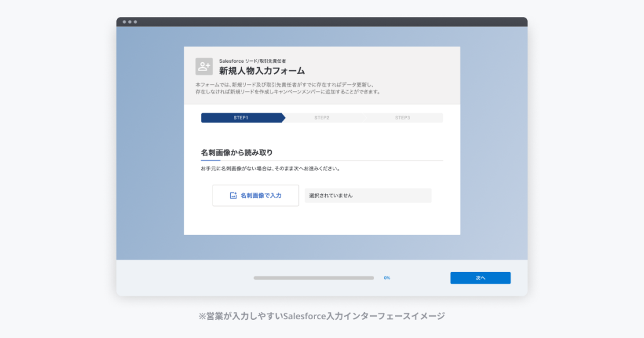Click the second window control dot
Viewport: 644px width, 338px height.
pos(130,22)
